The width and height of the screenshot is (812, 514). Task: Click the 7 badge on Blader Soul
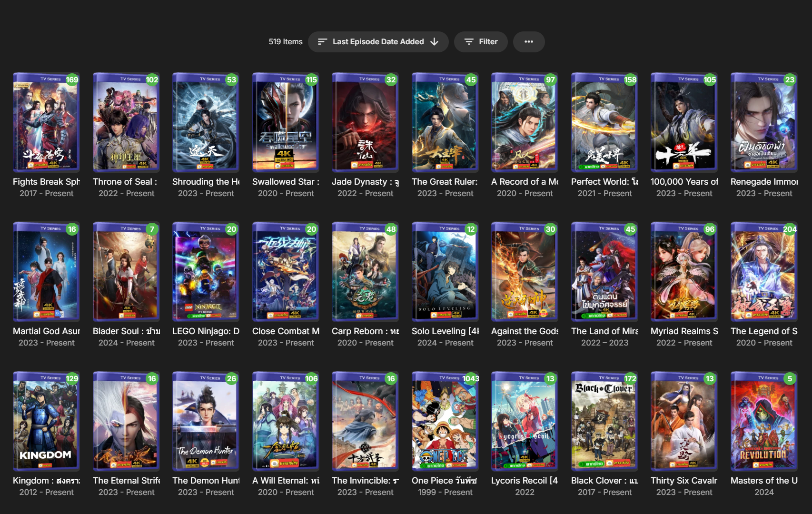(152, 229)
